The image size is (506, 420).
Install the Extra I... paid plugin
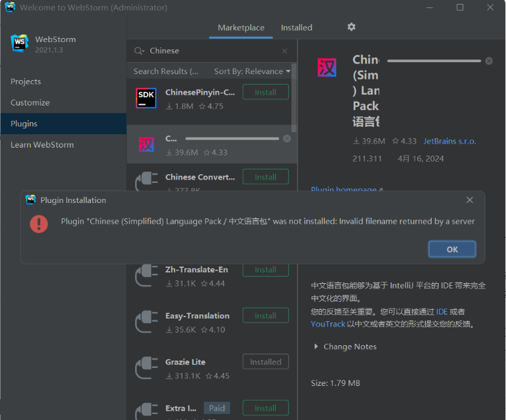(265, 408)
